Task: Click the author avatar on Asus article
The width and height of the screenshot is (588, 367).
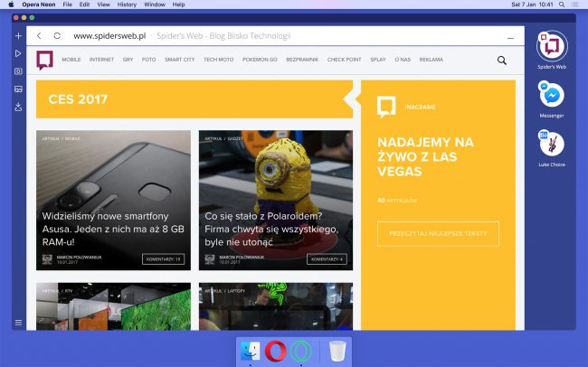Action: pos(47,259)
